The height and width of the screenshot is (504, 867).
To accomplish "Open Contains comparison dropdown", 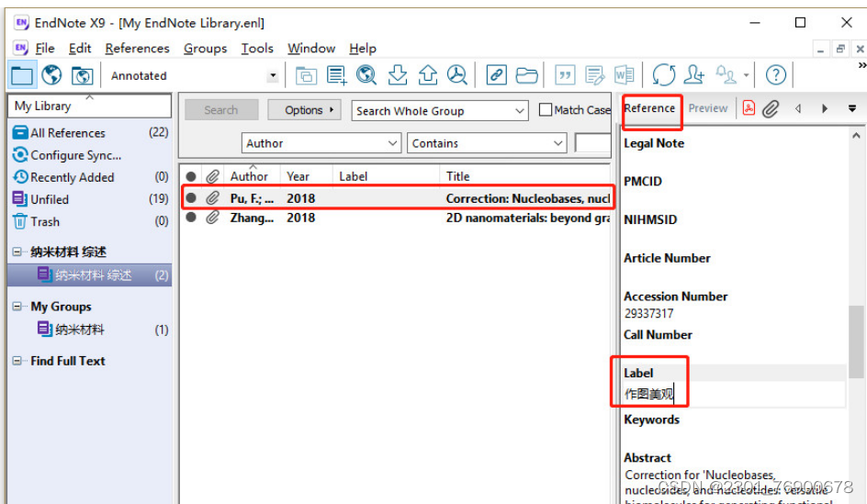I will (558, 143).
